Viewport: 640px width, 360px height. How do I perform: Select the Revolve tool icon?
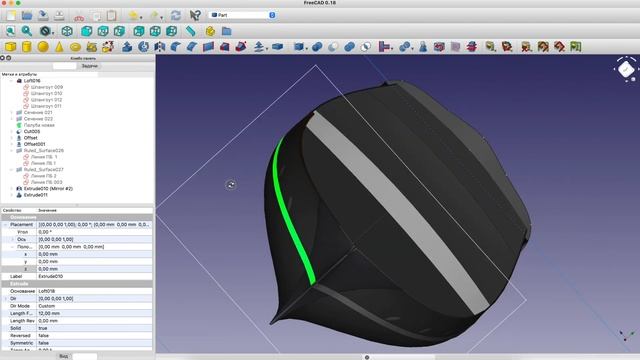(x=143, y=47)
